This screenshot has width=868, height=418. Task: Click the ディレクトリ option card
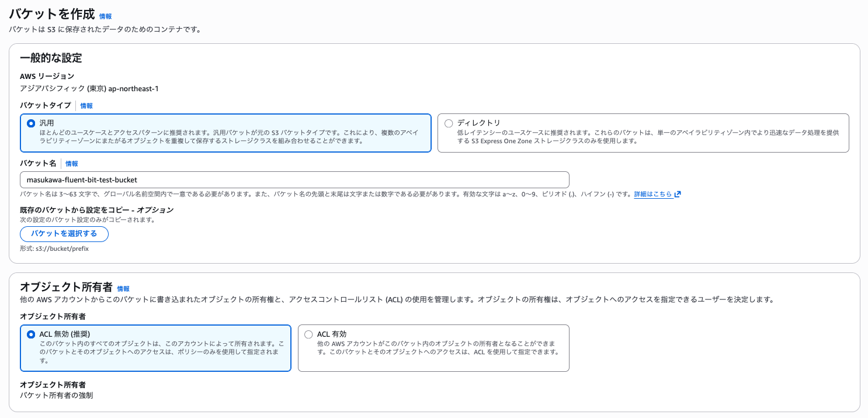click(x=643, y=134)
